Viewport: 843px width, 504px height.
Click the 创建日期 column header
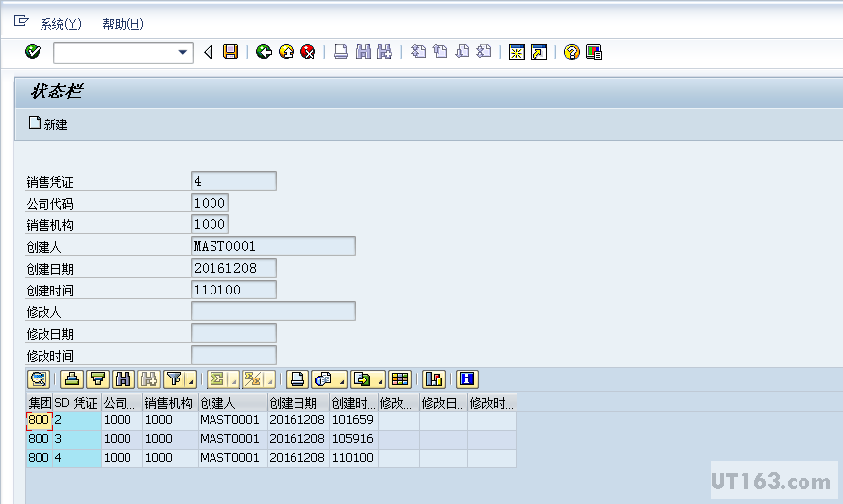pyautogui.click(x=296, y=403)
